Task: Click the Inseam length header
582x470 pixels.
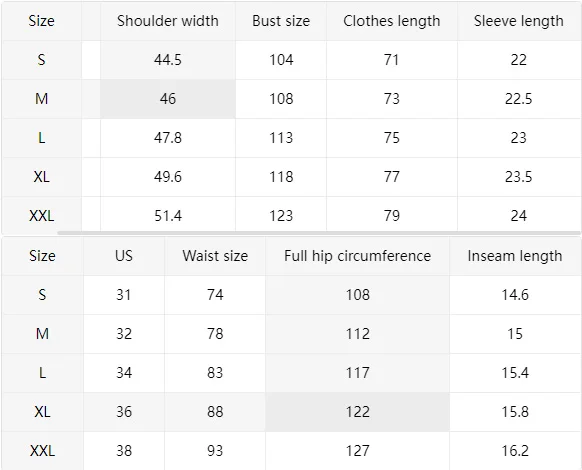Action: coord(515,256)
